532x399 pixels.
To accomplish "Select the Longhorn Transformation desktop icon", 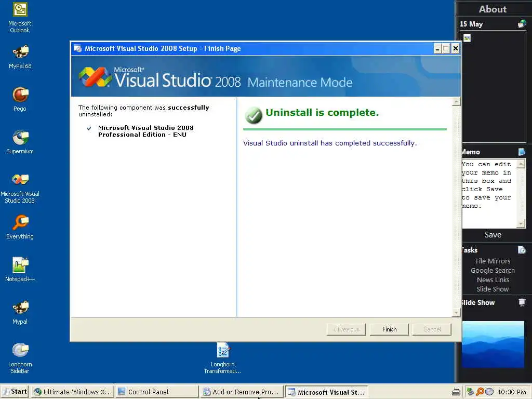I will tap(223, 358).
